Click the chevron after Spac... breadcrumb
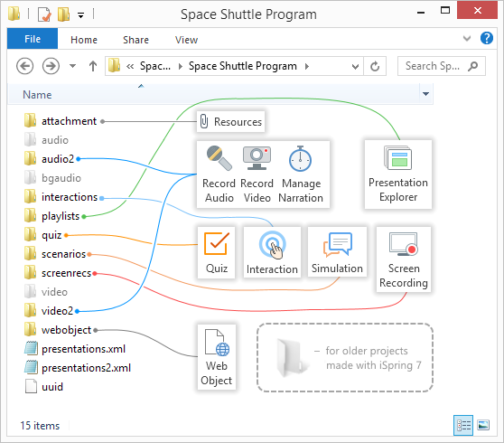Viewport: 504px width, 443px height. click(181, 66)
